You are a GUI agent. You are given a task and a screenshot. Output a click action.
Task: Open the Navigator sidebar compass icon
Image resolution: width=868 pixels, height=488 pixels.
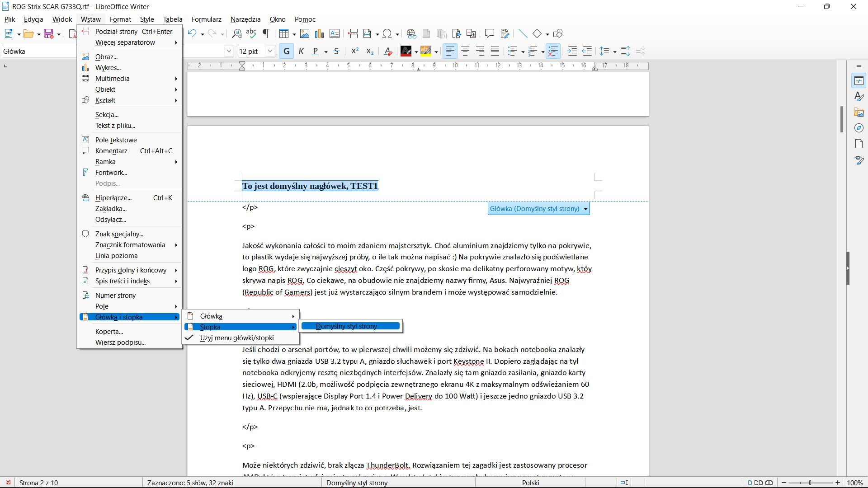[859, 128]
